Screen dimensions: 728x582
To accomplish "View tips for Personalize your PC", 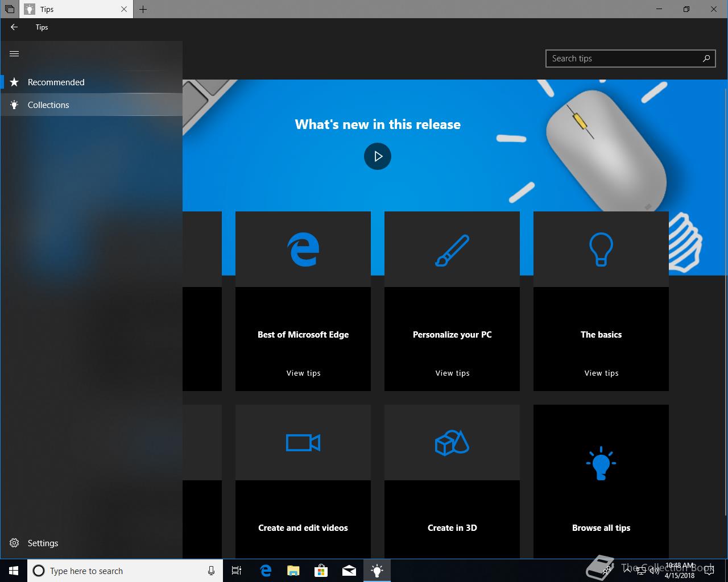I will pos(452,373).
